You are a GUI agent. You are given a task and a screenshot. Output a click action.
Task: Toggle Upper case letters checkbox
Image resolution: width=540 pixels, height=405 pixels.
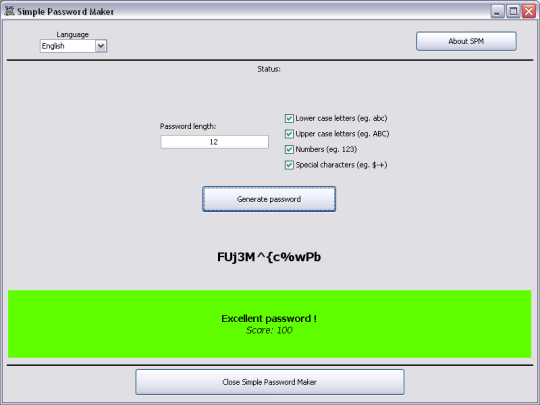point(289,134)
